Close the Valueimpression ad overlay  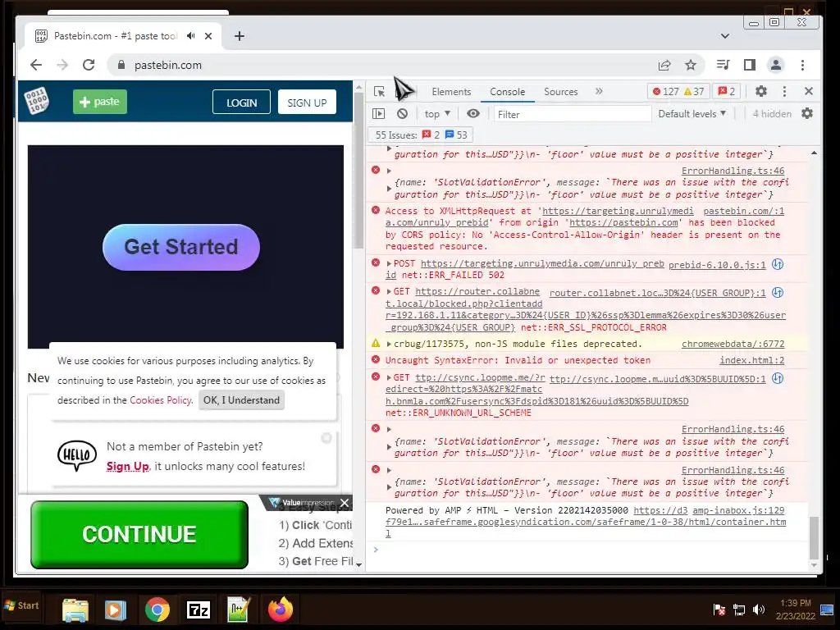click(x=345, y=503)
